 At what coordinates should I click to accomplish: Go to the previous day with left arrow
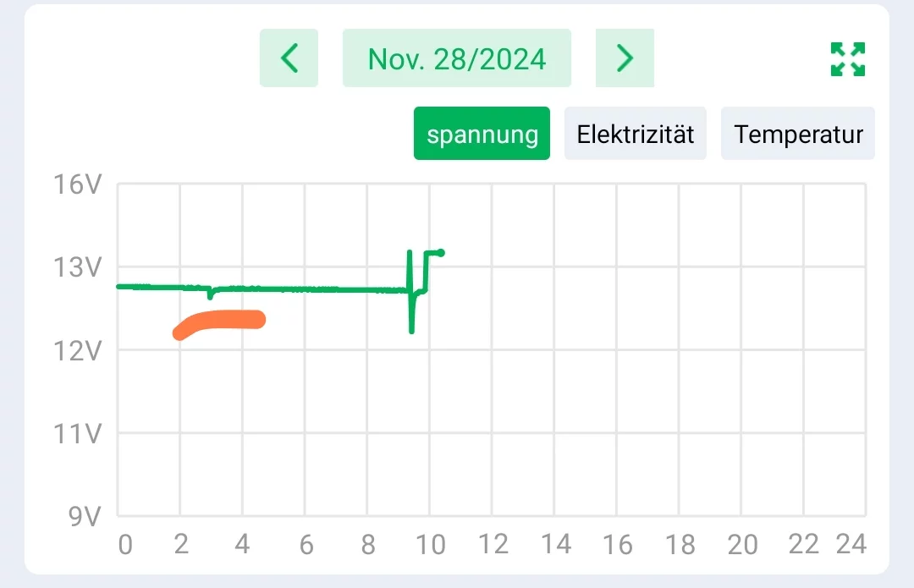coord(289,58)
